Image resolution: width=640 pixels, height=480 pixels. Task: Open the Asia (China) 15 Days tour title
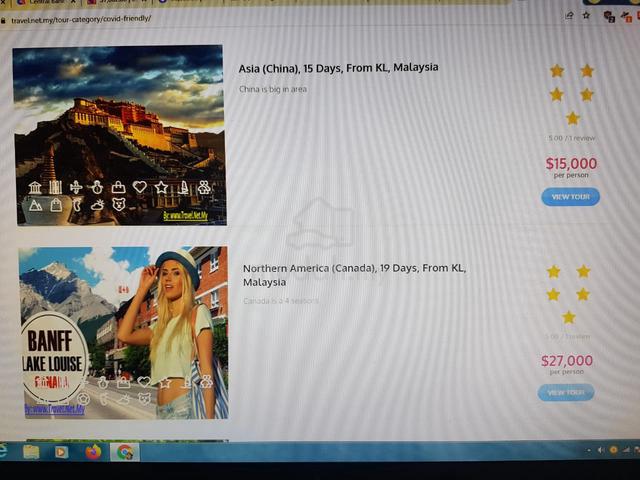[338, 68]
